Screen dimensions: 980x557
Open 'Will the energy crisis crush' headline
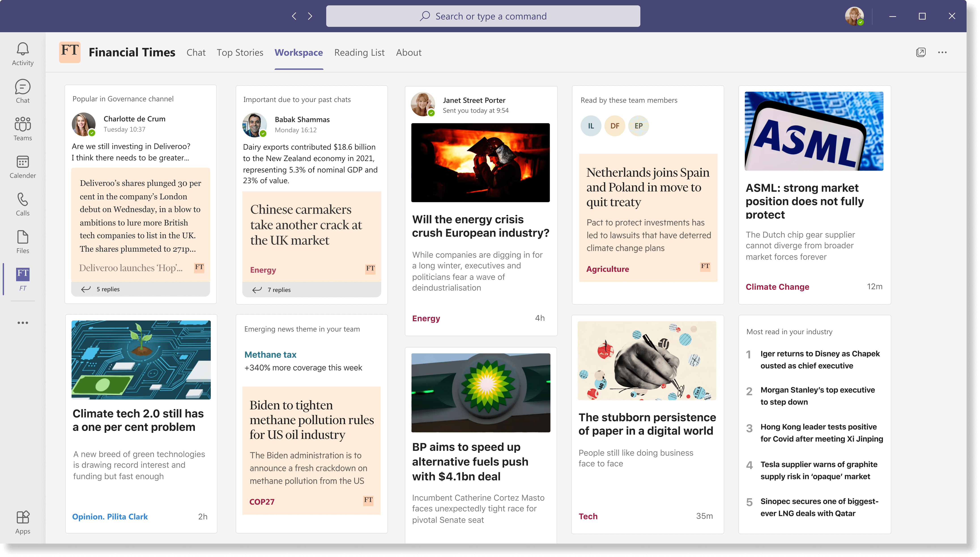tap(480, 226)
